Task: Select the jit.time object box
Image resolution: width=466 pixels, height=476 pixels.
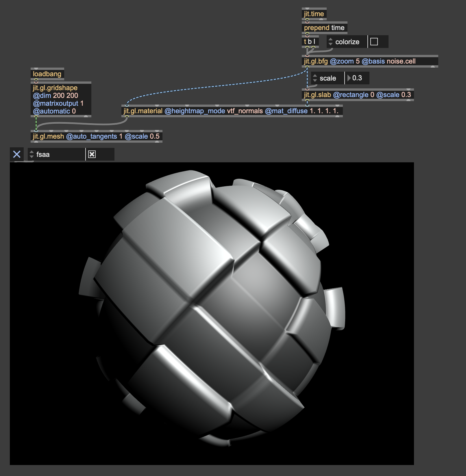Action: pyautogui.click(x=314, y=14)
